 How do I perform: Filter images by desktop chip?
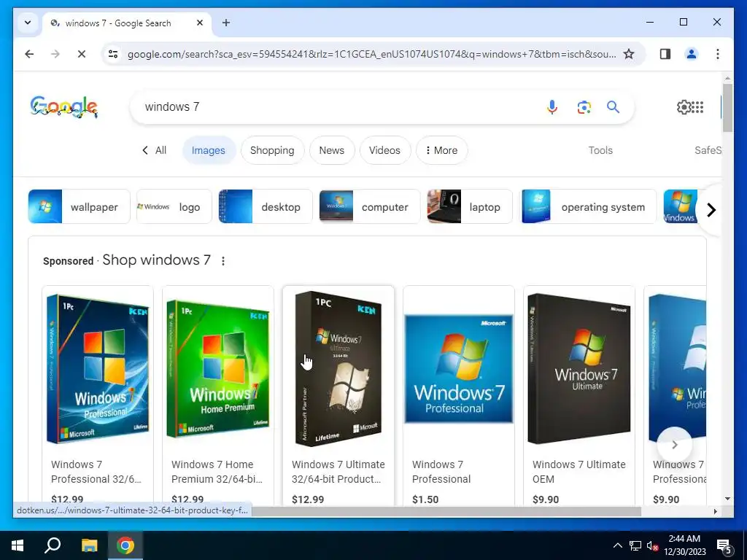click(x=266, y=206)
